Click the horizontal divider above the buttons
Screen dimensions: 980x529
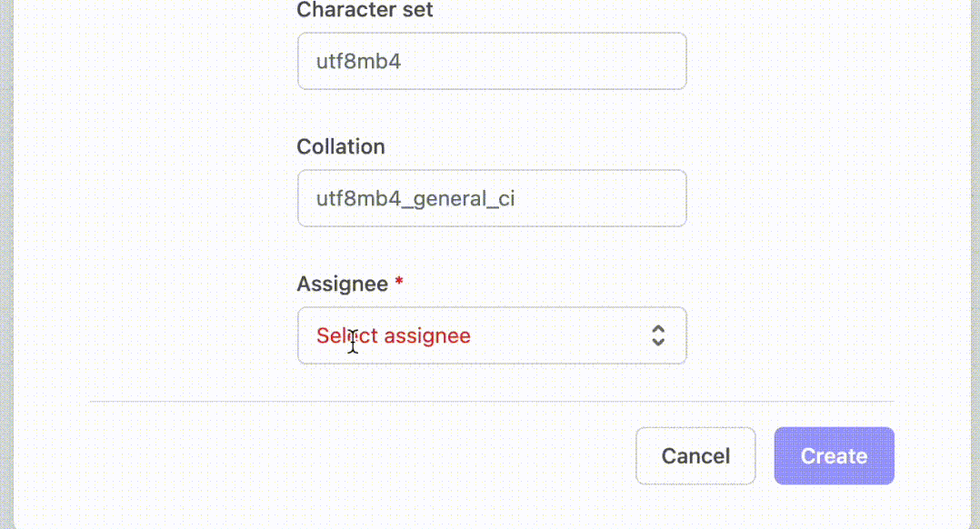(491, 401)
